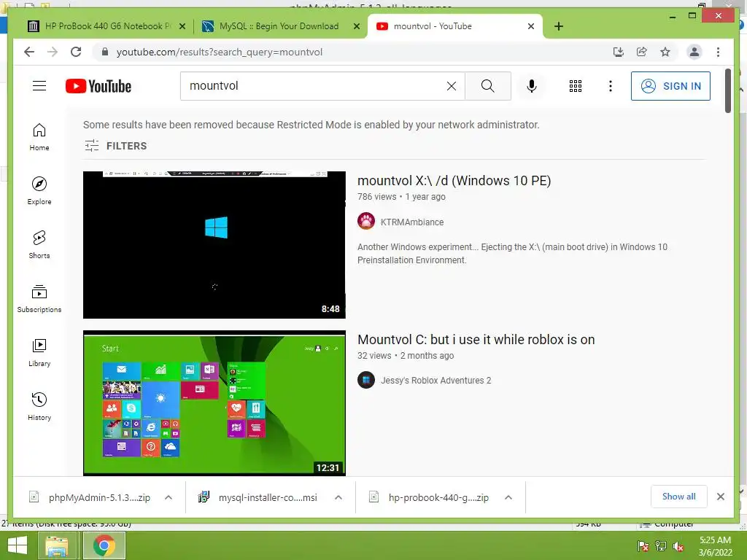Image resolution: width=747 pixels, height=560 pixels.
Task: Expand options for phpMyAdmin zip download
Action: pos(169,497)
